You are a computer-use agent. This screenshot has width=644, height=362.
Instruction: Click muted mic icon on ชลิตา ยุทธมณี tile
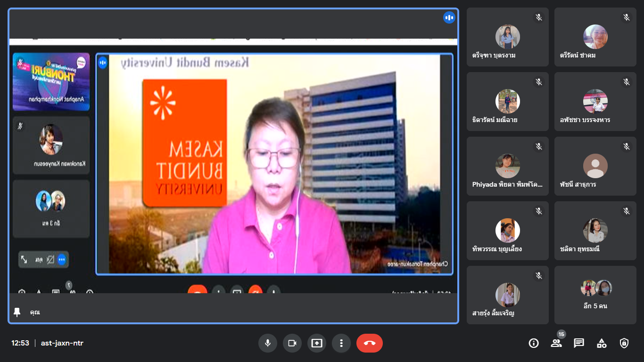(627, 211)
